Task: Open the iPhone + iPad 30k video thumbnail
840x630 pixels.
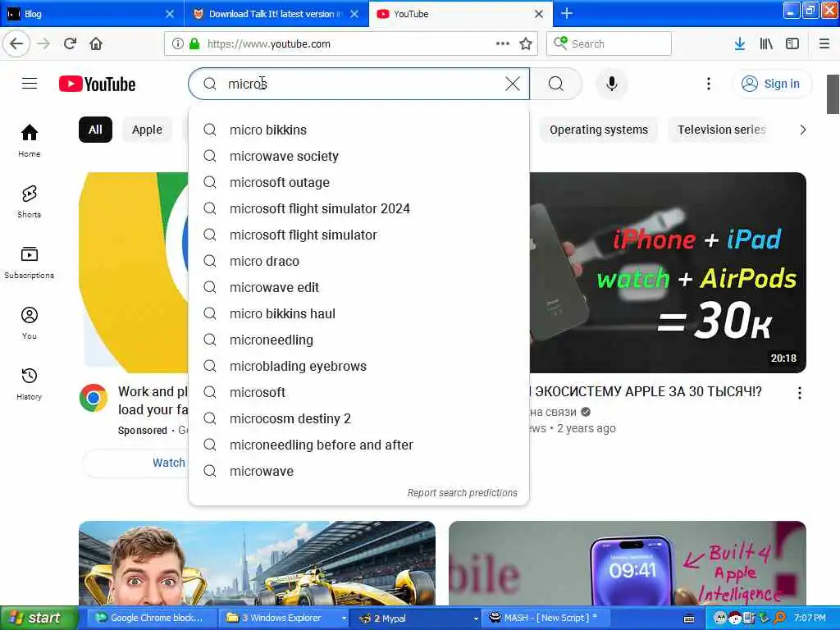Action: pyautogui.click(x=668, y=272)
